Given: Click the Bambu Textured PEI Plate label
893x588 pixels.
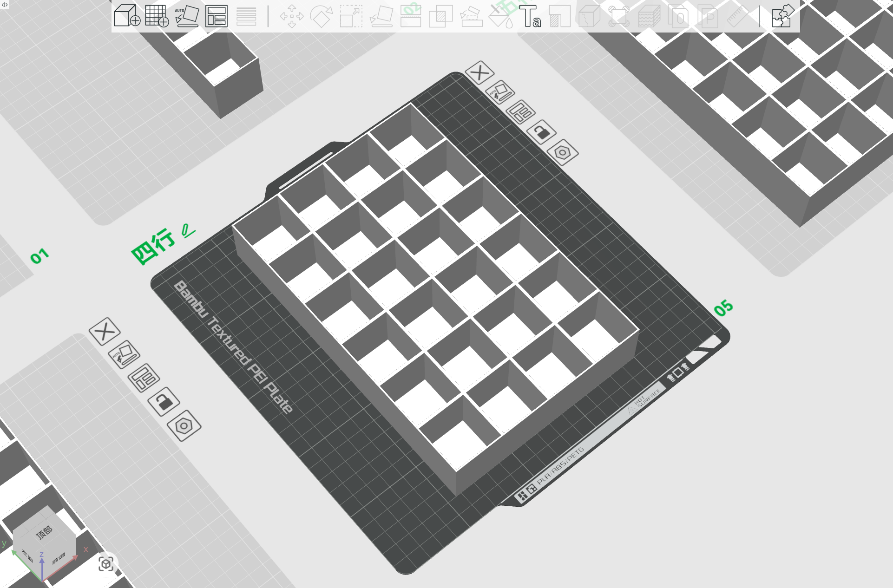Looking at the screenshot, I should (x=233, y=347).
